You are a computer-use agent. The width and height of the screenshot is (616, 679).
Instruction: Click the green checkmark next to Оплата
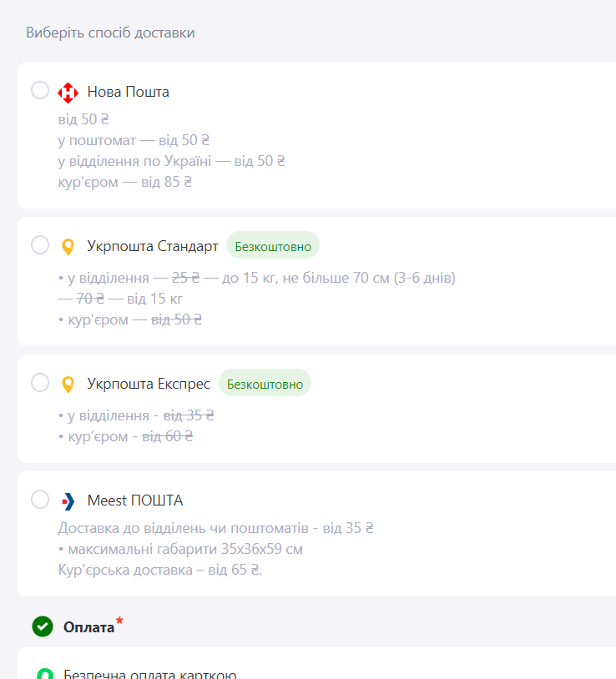(x=43, y=626)
